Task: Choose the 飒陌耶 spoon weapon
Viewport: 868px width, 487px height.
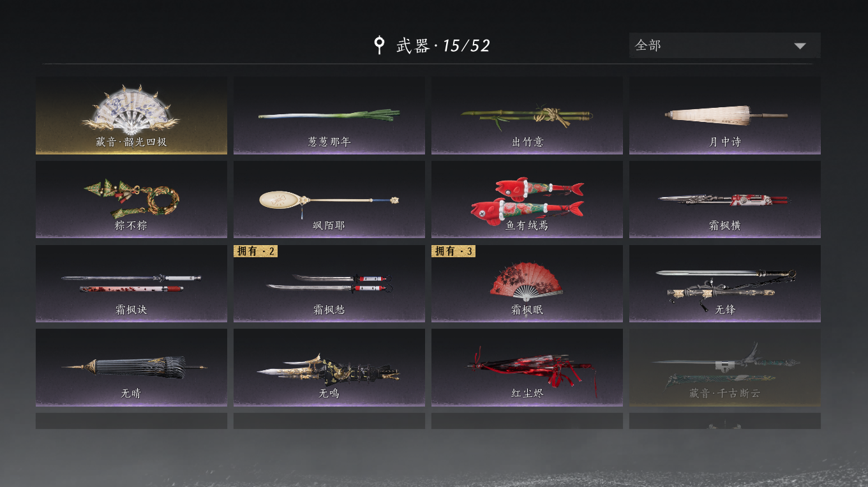Action: click(329, 199)
